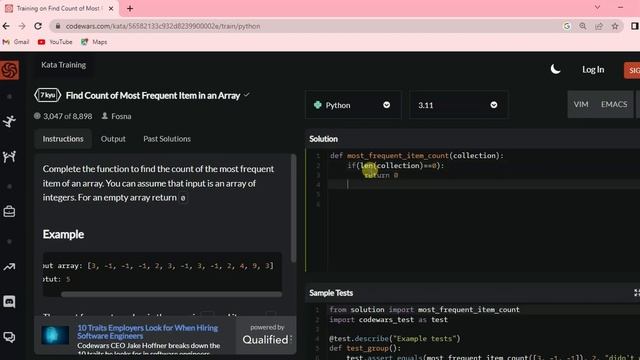Screen dimensions: 640x360
Task: Open the Codewars logo home icon
Action: (9, 70)
